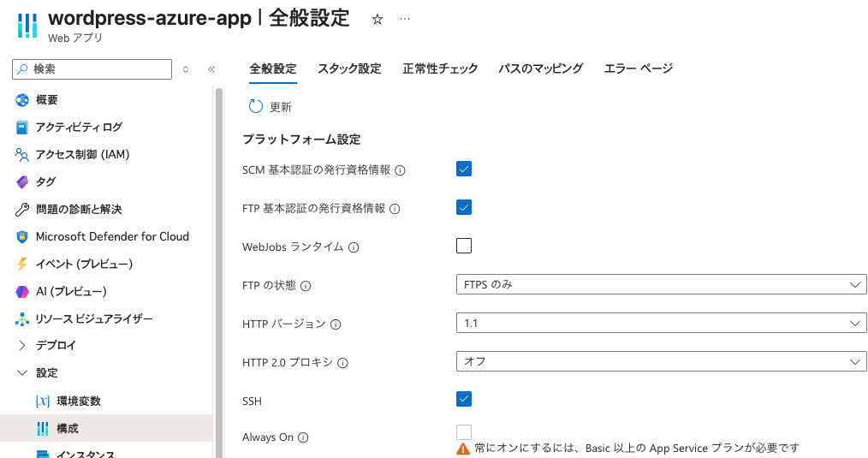Click the expand/collapse all arrows near search
This screenshot has height=458, width=868.
pos(186,69)
